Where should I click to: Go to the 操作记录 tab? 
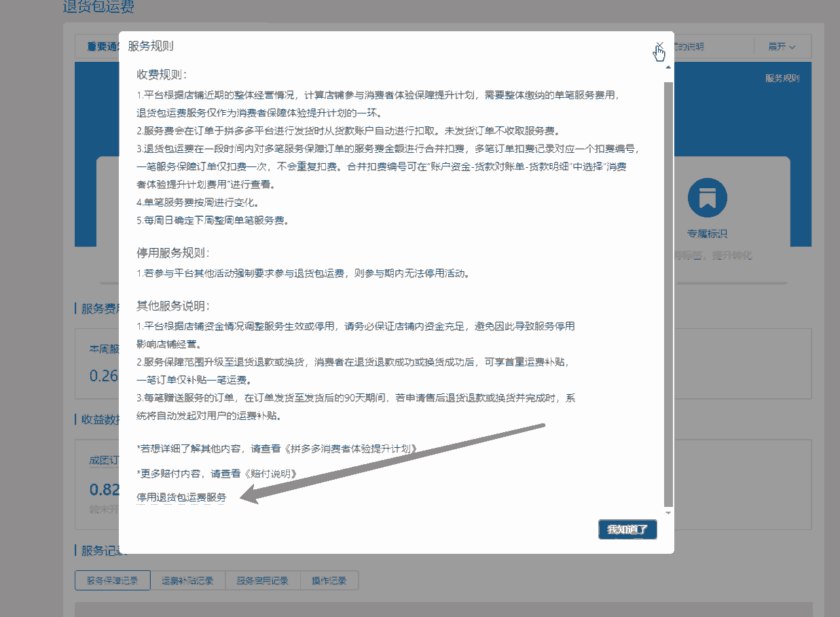(x=329, y=581)
